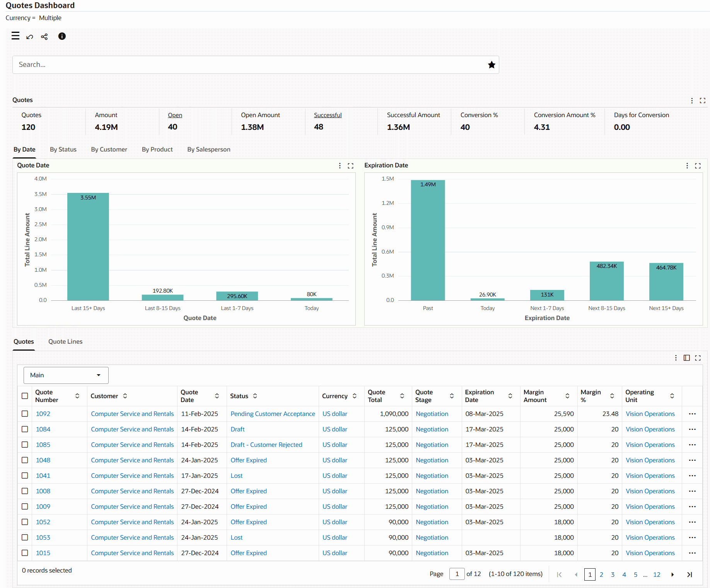Open the hamburger menu icon
Screen dimensions: 710x588
pos(15,36)
